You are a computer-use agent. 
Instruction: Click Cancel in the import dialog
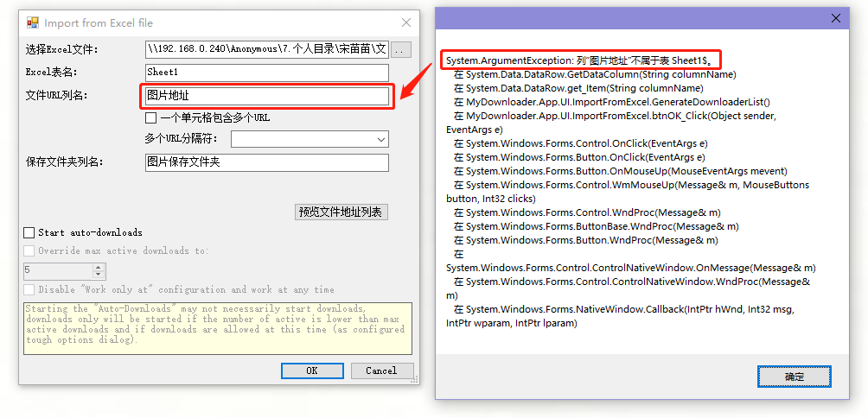381,370
